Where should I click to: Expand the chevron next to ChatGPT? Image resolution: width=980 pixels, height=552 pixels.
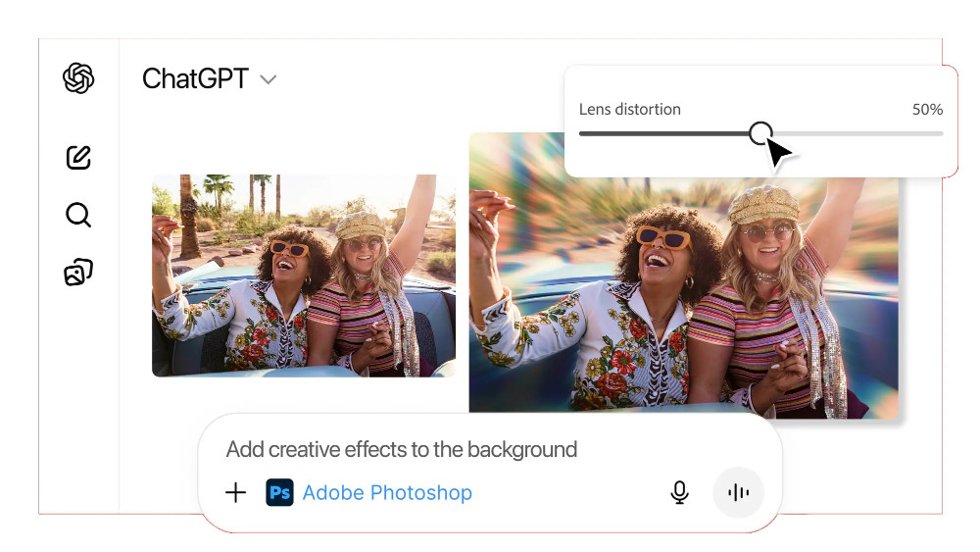click(x=269, y=79)
